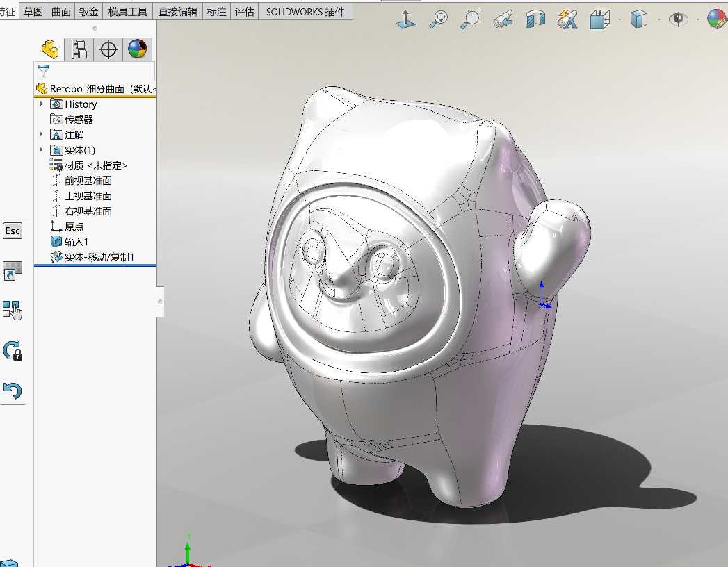Select the 注解 tree item
Screen dimensions: 728x567
pyautogui.click(x=67, y=135)
